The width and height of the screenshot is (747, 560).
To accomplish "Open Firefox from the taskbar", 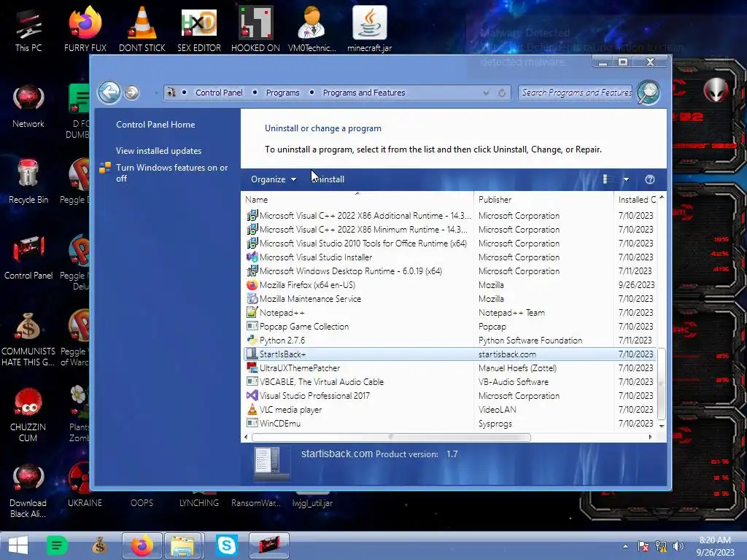I will tap(142, 545).
